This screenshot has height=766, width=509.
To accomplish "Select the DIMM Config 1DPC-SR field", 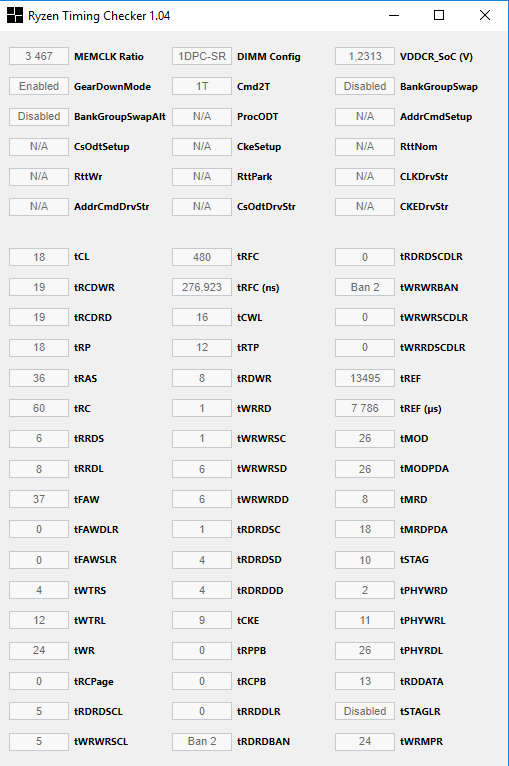I will pos(202,56).
